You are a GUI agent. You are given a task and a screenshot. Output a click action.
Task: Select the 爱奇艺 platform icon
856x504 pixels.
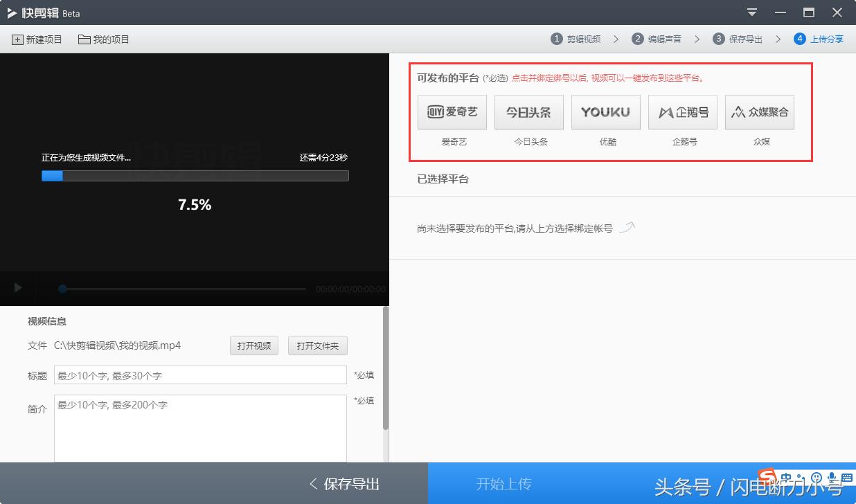pos(452,111)
